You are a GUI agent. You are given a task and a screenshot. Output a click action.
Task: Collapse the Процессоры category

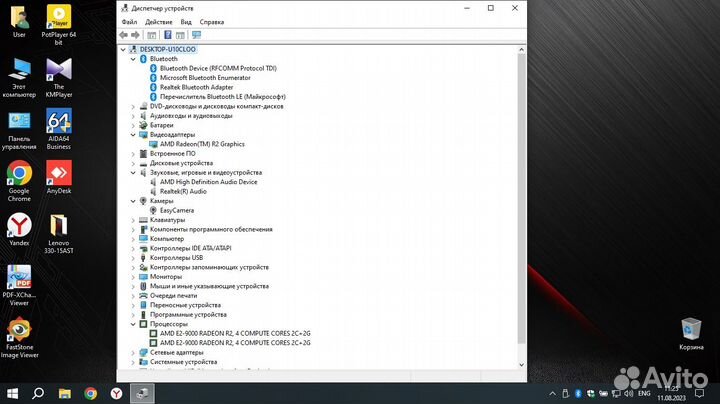pyautogui.click(x=133, y=324)
